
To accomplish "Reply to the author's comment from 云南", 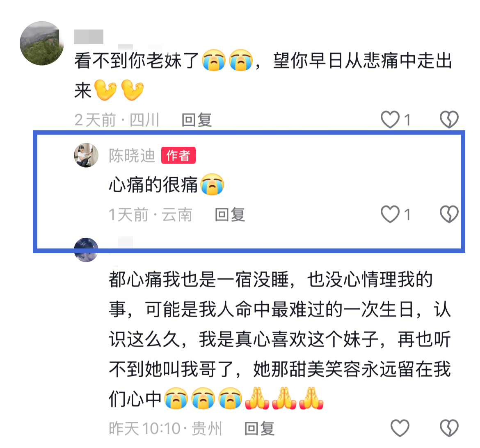I will (x=230, y=214).
